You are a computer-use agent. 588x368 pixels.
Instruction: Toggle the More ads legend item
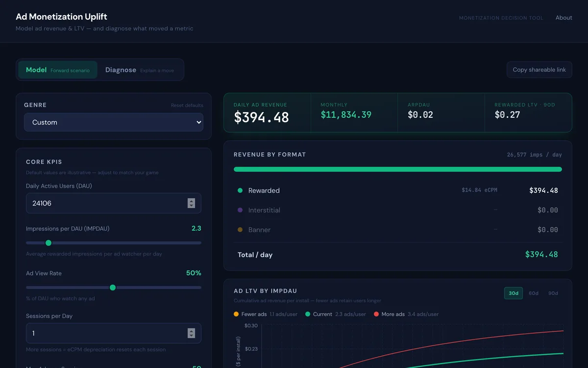pyautogui.click(x=406, y=314)
